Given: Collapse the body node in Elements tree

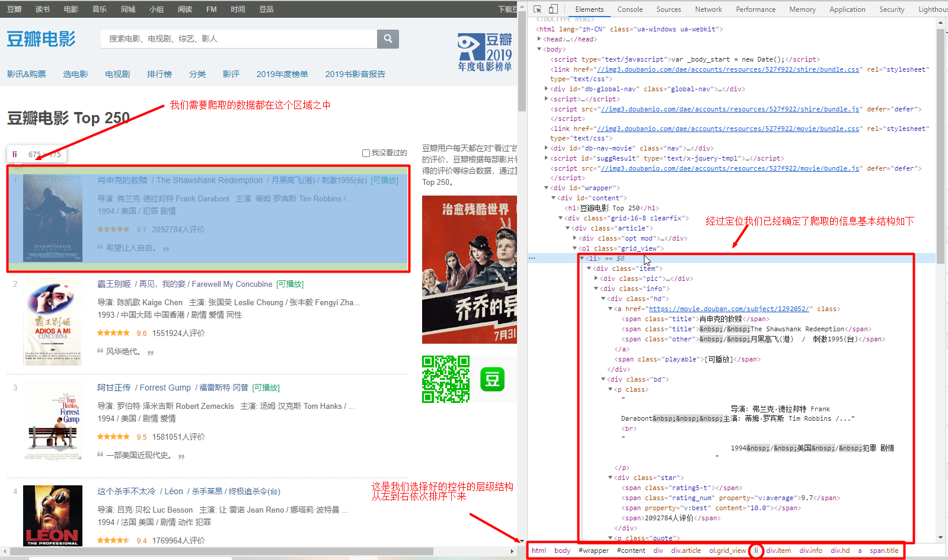Looking at the screenshot, I should click(x=539, y=49).
